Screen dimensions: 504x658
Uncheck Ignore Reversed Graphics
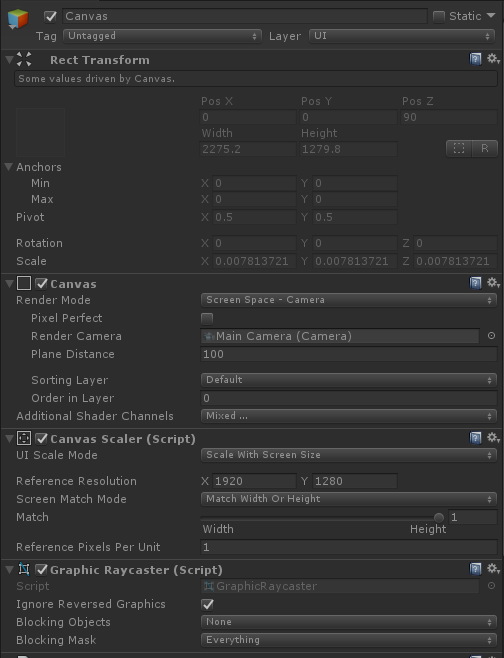pos(207,604)
